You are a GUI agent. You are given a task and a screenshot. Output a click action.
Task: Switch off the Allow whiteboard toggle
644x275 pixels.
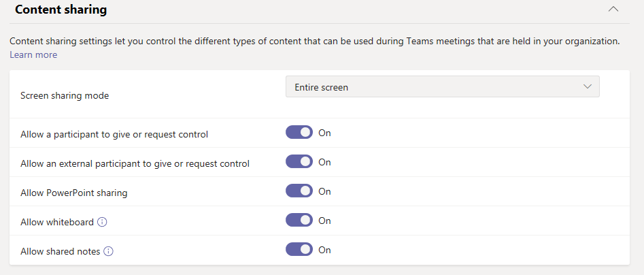click(299, 221)
